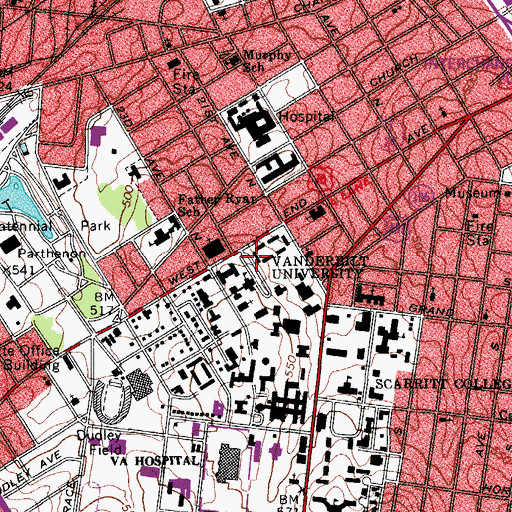Select the "Dudley Field" label

click(x=100, y=443)
